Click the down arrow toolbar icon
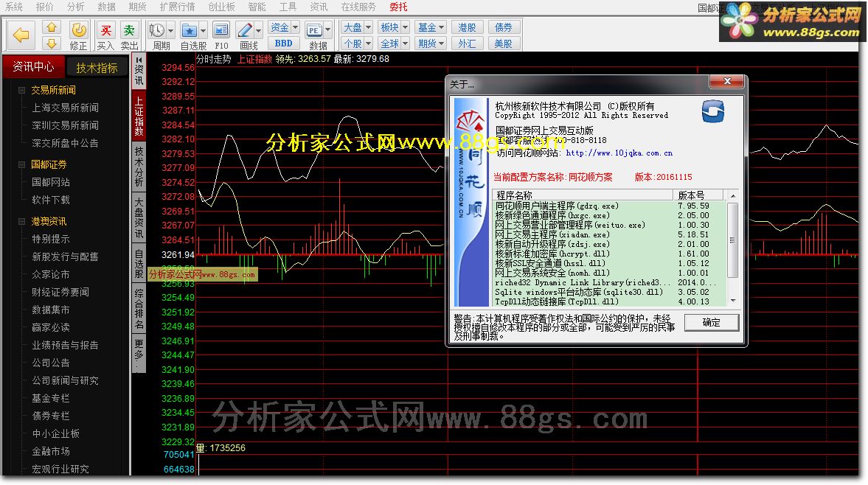 [52, 43]
